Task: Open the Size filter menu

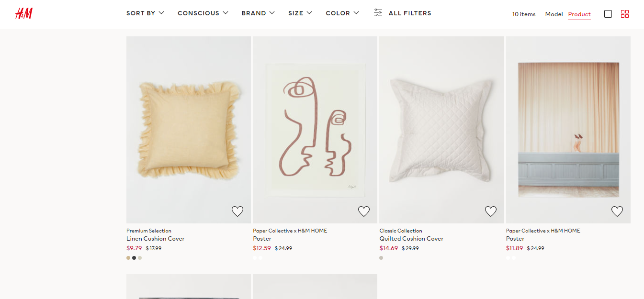Action: pyautogui.click(x=300, y=13)
